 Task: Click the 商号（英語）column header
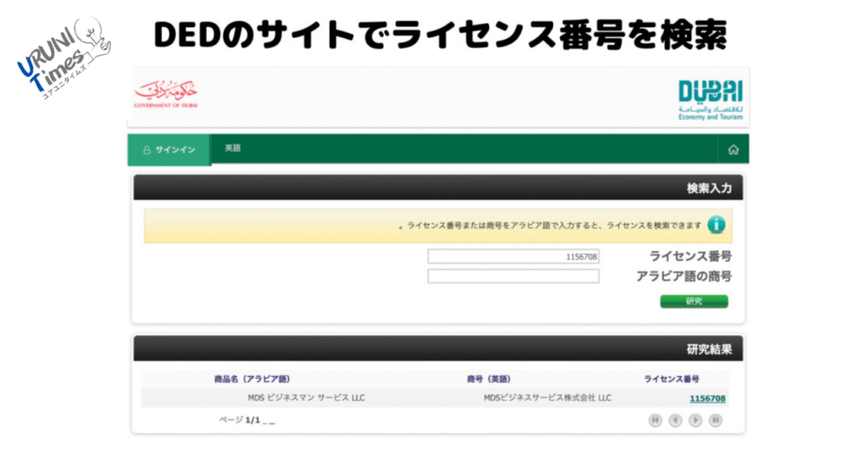[x=488, y=379]
